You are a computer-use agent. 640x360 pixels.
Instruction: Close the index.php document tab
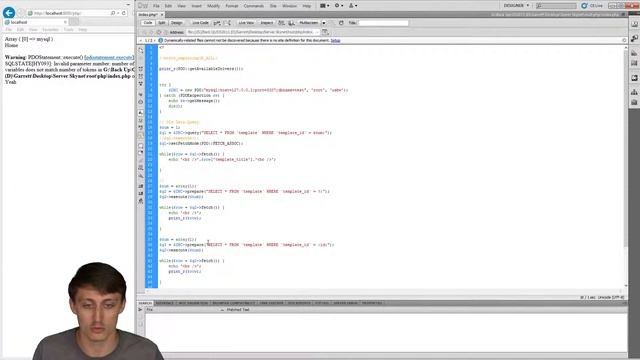click(x=162, y=15)
